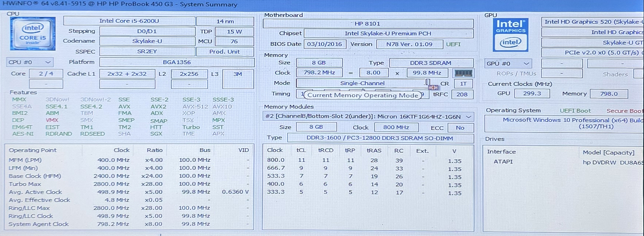Image resolution: width=644 pixels, height=236 pixels.
Task: Select the Avg. Effective Clock row
Action: (x=129, y=200)
